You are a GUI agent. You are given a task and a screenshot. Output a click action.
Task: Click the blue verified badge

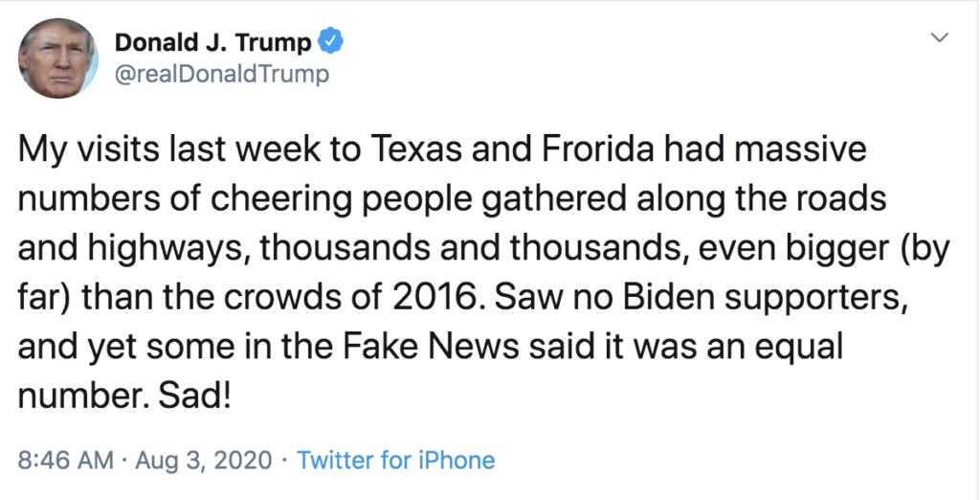pos(332,42)
